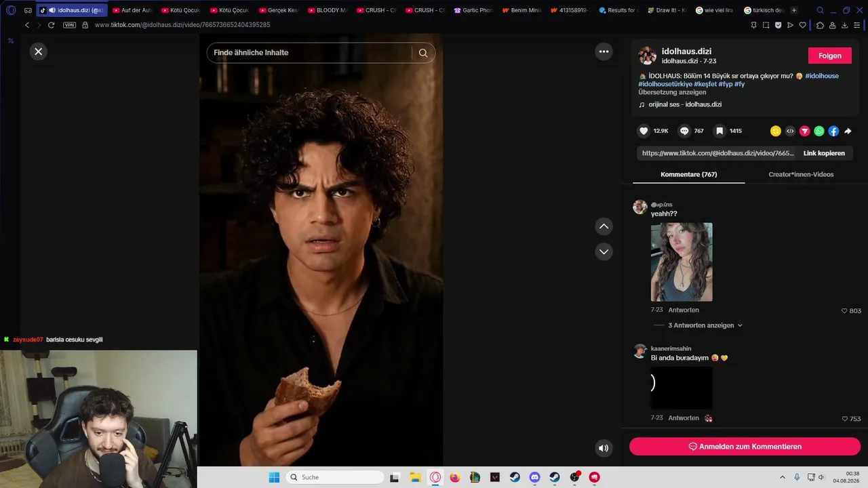Send video to friends via red icon
868x488 pixels.
click(805, 131)
